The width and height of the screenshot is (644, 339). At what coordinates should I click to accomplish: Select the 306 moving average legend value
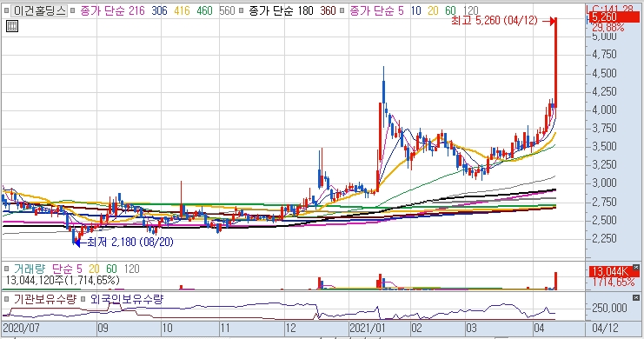coord(159,10)
